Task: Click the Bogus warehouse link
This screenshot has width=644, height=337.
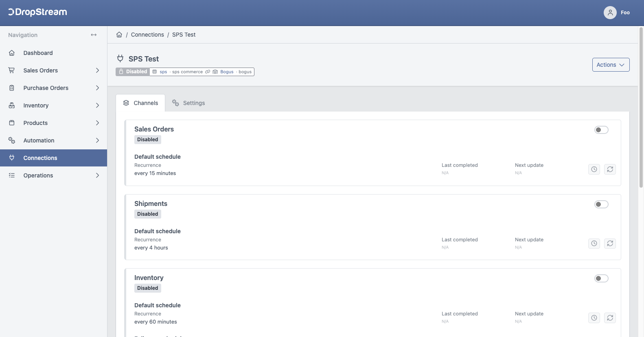Action: click(x=227, y=72)
